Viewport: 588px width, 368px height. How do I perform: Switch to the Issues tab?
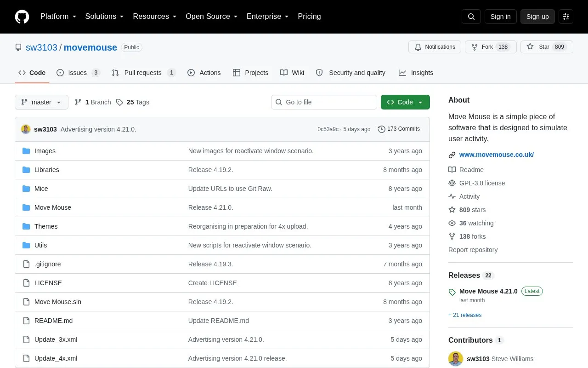click(78, 73)
